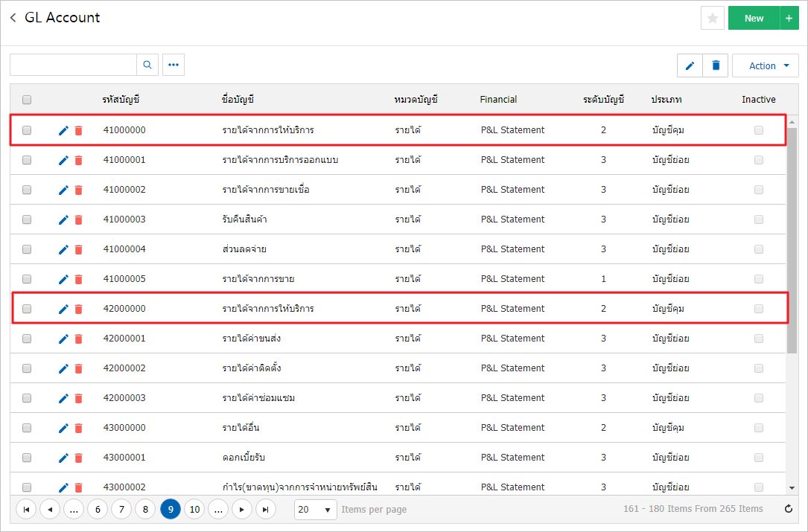Delete account 41000002 with trash icon
The image size is (808, 532).
point(78,190)
